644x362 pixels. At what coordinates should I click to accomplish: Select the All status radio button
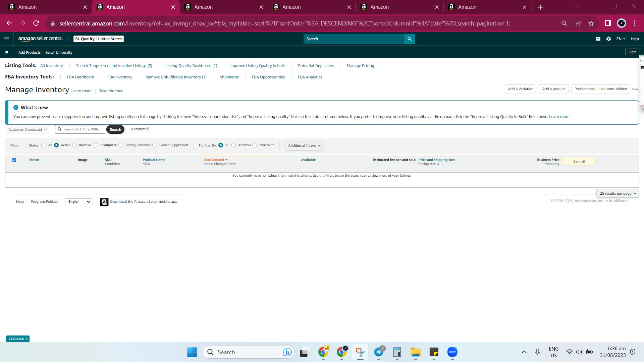[44, 145]
